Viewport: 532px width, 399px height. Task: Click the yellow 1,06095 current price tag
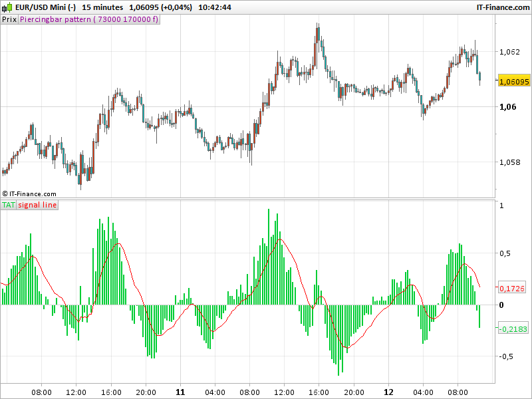[x=514, y=81]
